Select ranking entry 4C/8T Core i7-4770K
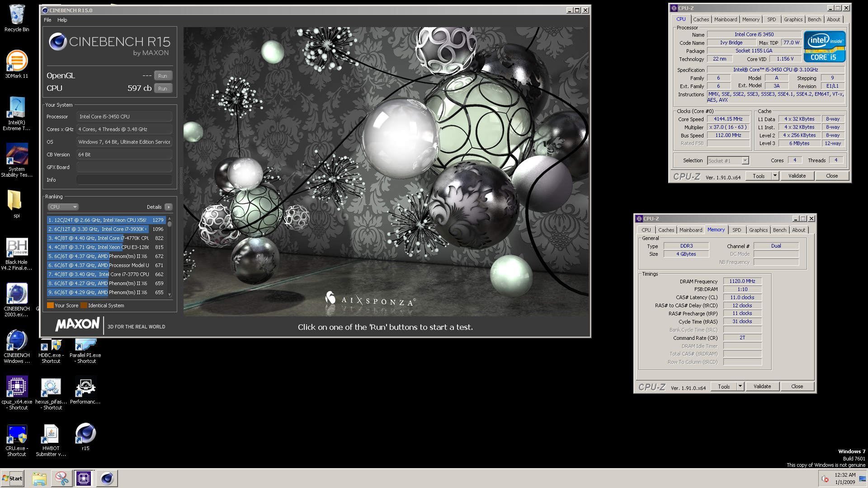This screenshot has height=488, width=868. tap(106, 238)
